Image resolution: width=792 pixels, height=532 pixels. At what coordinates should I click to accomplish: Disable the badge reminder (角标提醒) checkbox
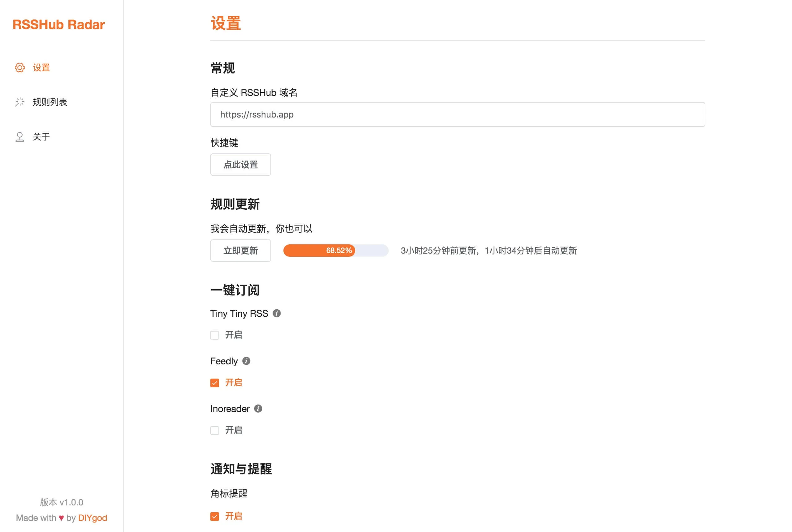click(x=214, y=517)
